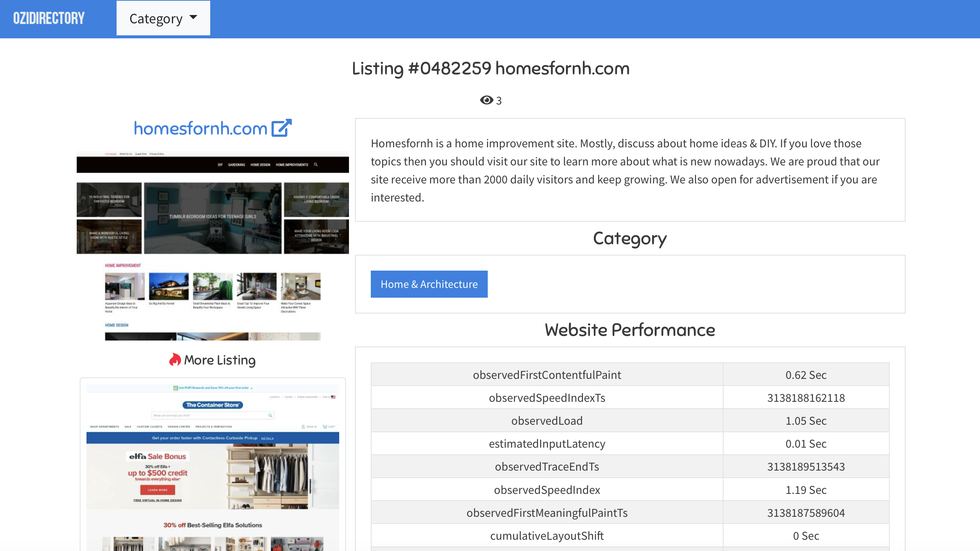Click the search icon in homesfornh's black navbar
Image resolution: width=980 pixels, height=551 pixels.
(316, 165)
